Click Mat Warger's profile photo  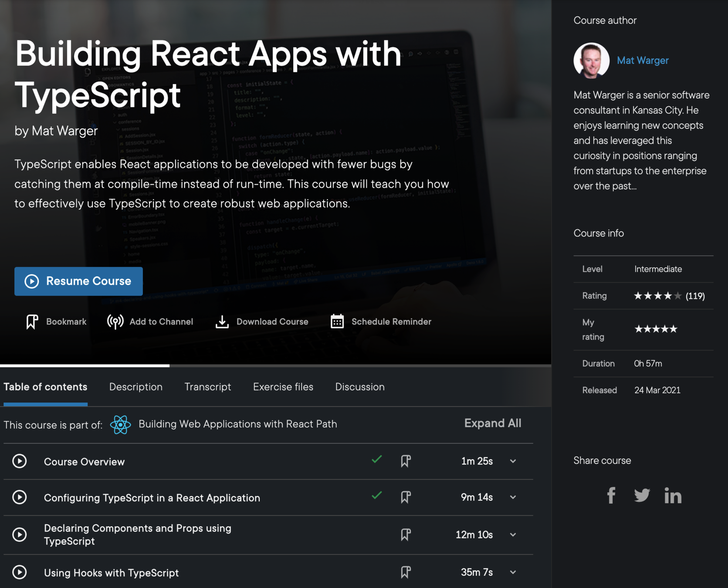[591, 61]
